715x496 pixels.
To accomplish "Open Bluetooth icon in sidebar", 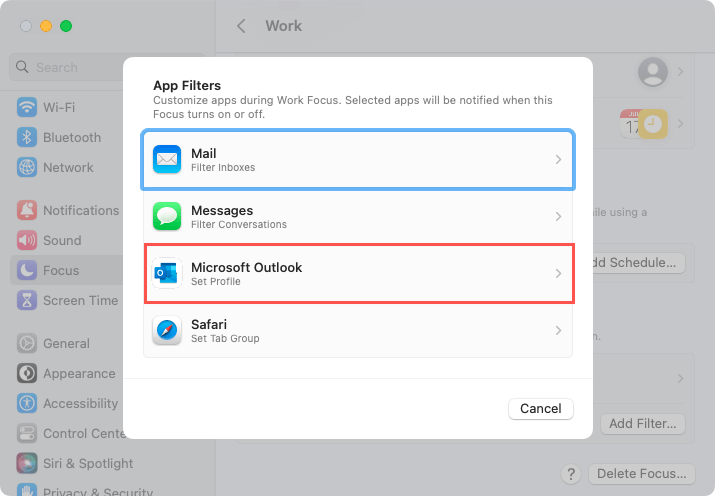I will point(27,137).
